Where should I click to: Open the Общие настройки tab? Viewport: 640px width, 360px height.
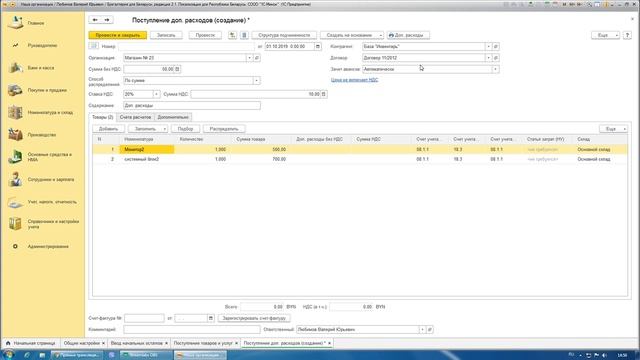pos(82,343)
